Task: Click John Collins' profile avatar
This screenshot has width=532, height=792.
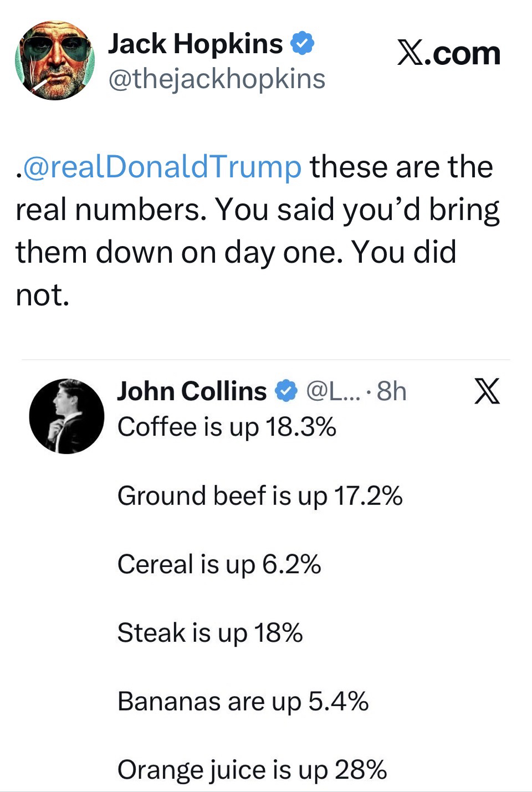Action: 66,416
